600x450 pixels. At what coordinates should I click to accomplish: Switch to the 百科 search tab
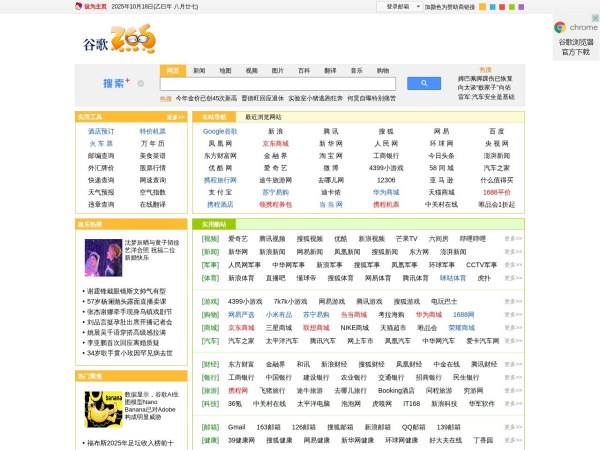pyautogui.click(x=304, y=70)
